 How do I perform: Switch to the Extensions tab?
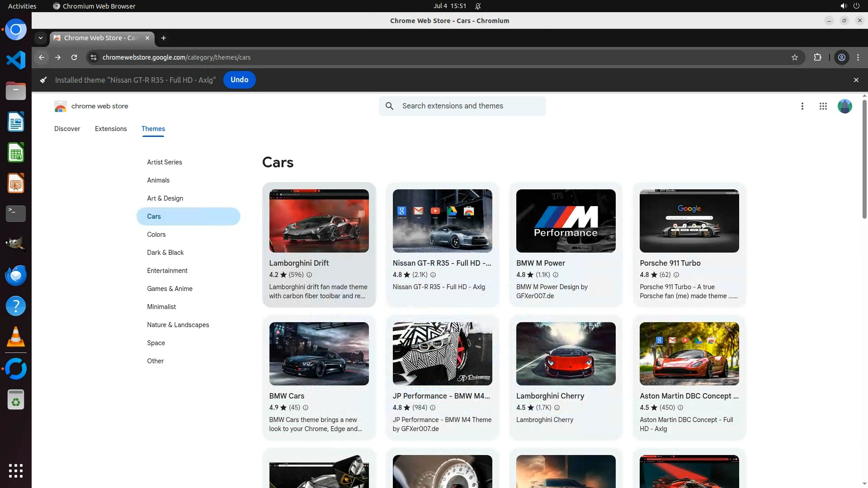click(111, 129)
